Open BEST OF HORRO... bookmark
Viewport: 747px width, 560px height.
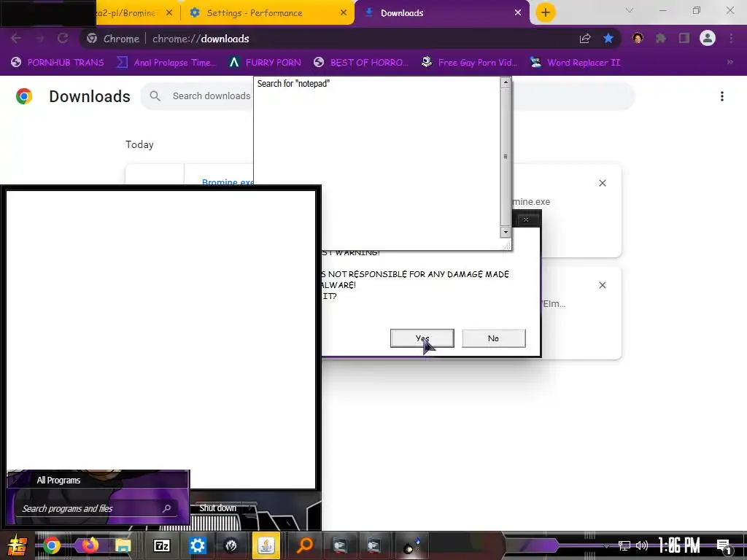pyautogui.click(x=361, y=63)
